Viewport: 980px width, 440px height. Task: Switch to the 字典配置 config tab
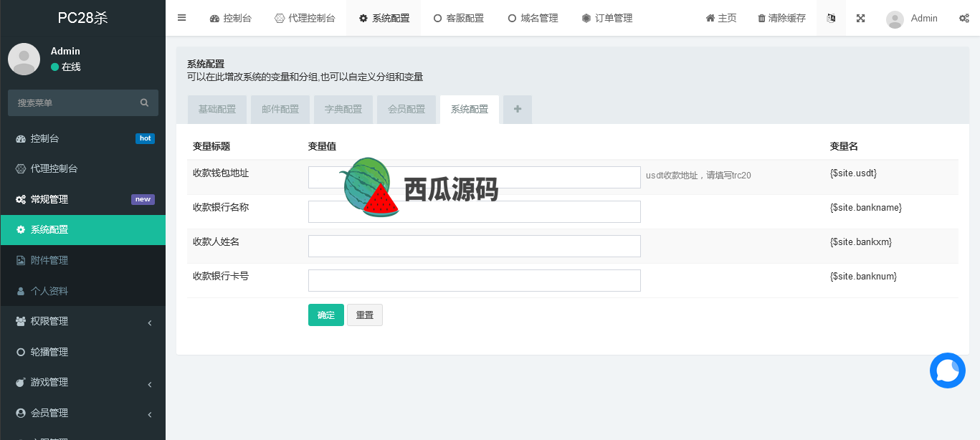[x=343, y=110]
